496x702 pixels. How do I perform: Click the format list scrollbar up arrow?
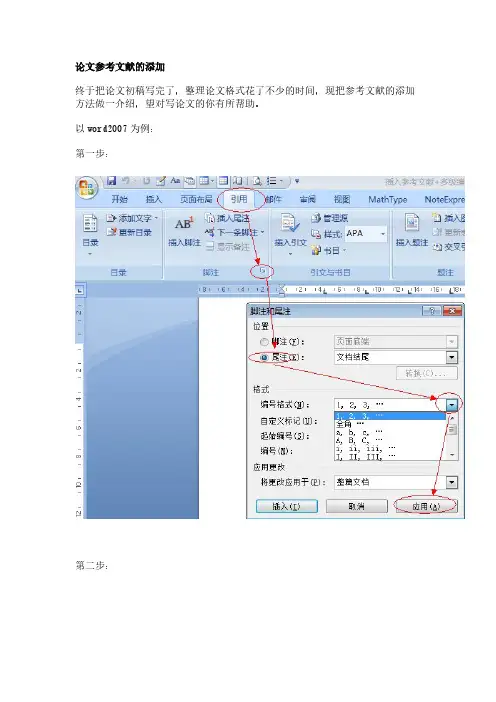[452, 417]
